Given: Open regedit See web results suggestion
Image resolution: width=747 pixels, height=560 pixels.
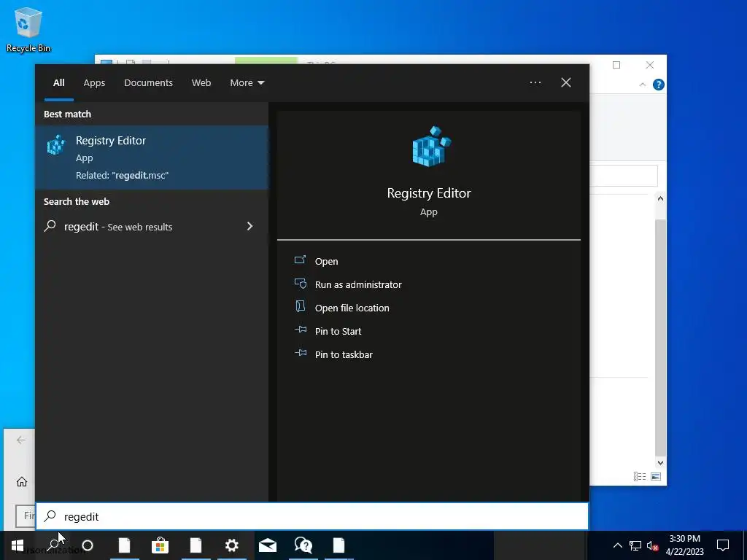Looking at the screenshot, I should (x=152, y=227).
